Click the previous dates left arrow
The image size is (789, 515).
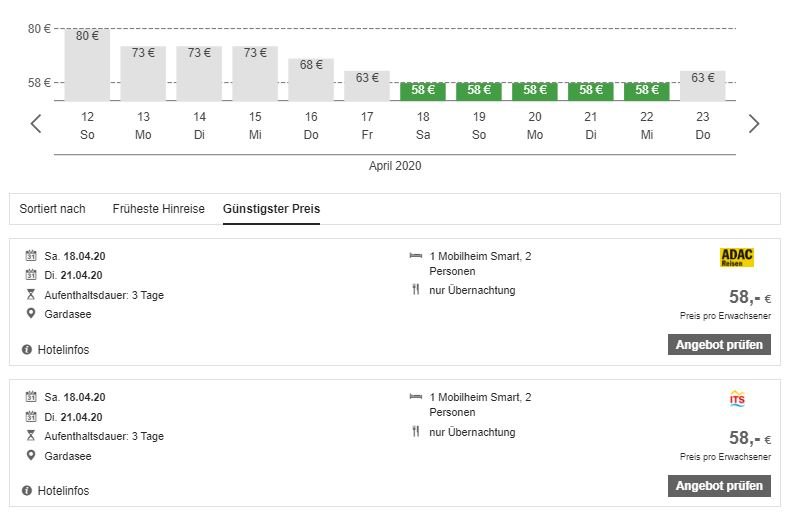tap(36, 124)
